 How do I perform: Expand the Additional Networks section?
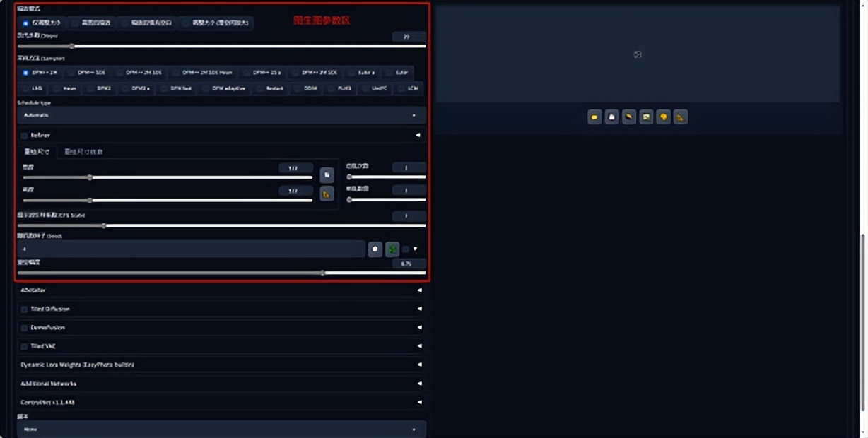[221, 384]
